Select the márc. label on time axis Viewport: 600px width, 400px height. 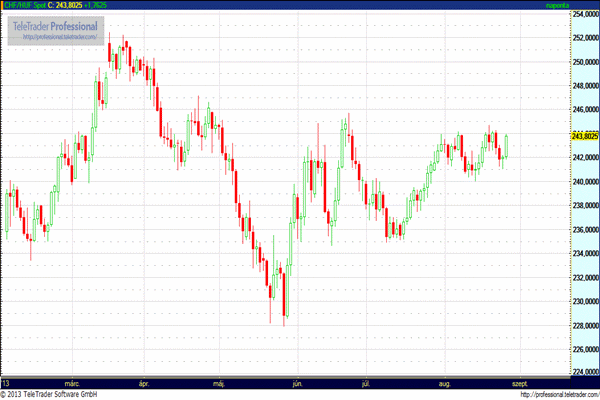coord(71,383)
